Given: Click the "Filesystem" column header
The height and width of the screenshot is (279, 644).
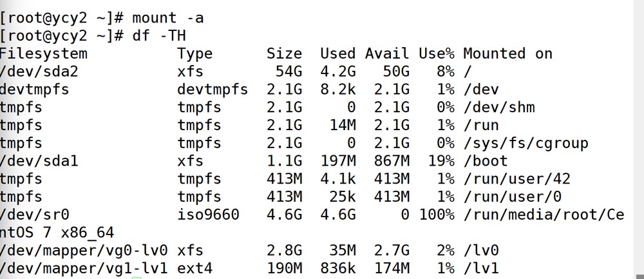Looking at the screenshot, I should pos(44,54).
